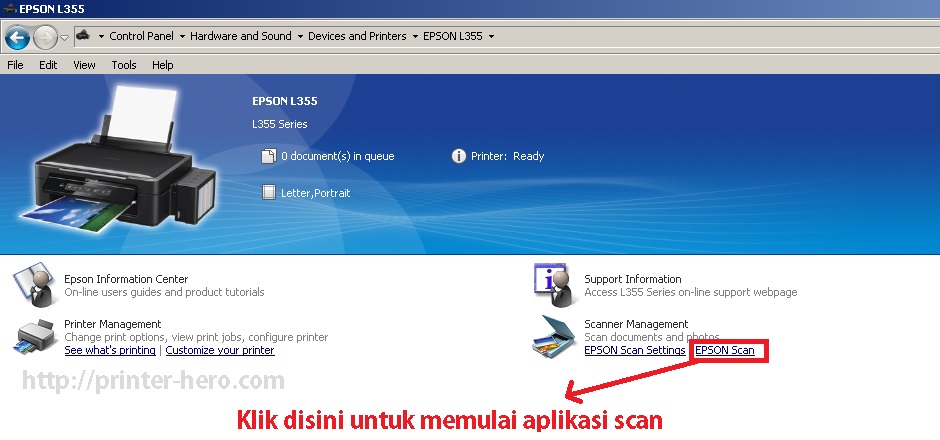The width and height of the screenshot is (940, 440).
Task: Open recent pages arrow beside Forward button
Action: click(65, 38)
